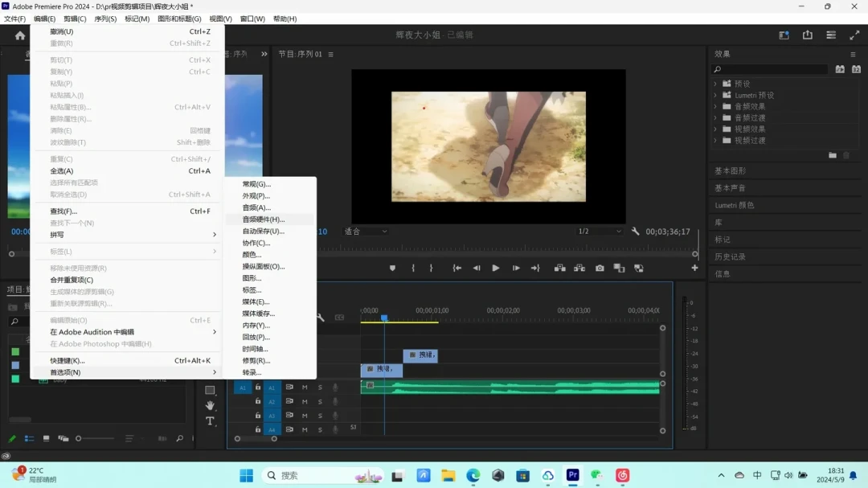This screenshot has height=488, width=868.
Task: Step forward one frame
Action: click(x=516, y=268)
